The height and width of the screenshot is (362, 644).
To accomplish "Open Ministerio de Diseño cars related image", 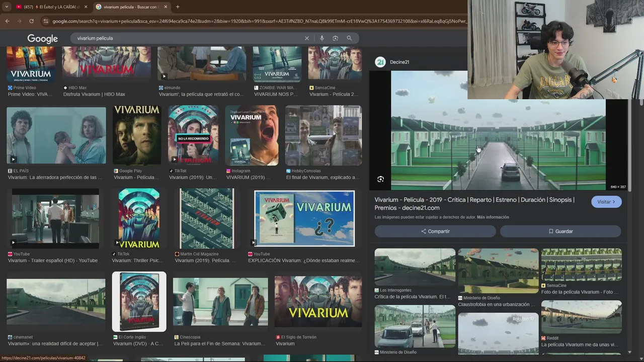I will 415,326.
